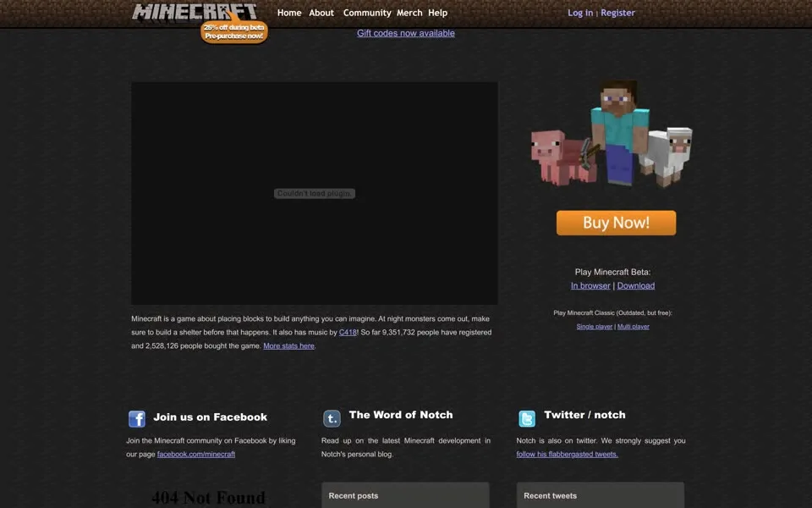The width and height of the screenshot is (812, 508).
Task: Click the Steve with pig and sheep image
Action: (612, 133)
